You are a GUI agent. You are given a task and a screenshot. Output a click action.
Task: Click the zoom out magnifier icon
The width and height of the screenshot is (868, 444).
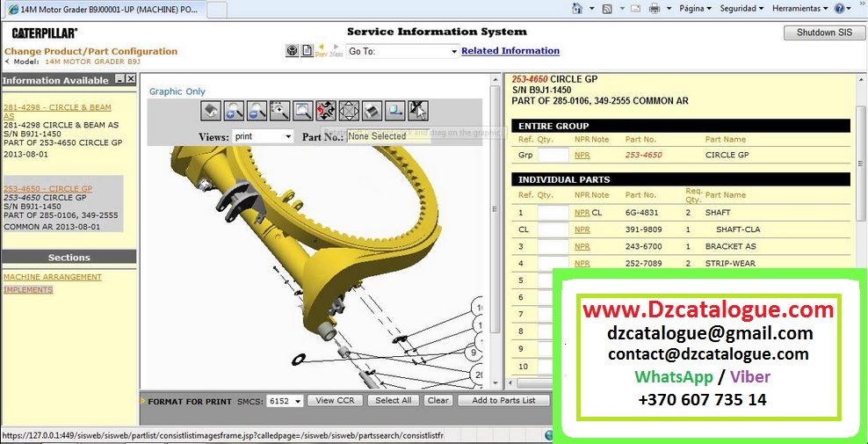[x=257, y=111]
